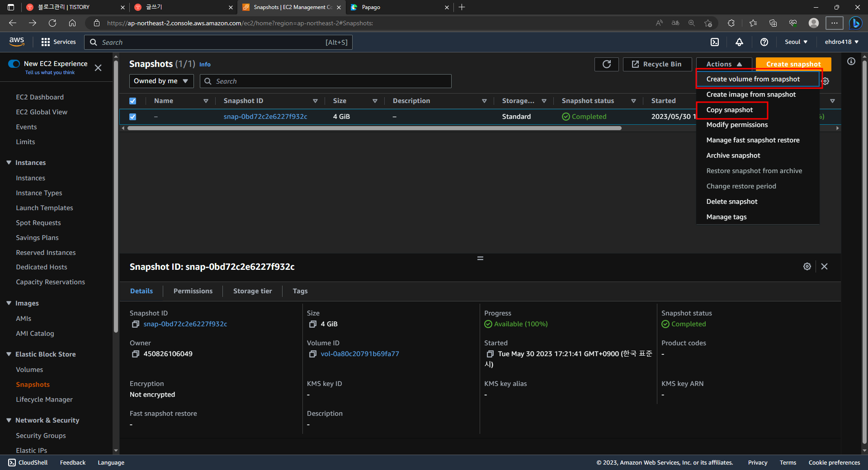Collapse the Network & Security section
Image resolution: width=868 pixels, height=470 pixels.
pos(9,420)
